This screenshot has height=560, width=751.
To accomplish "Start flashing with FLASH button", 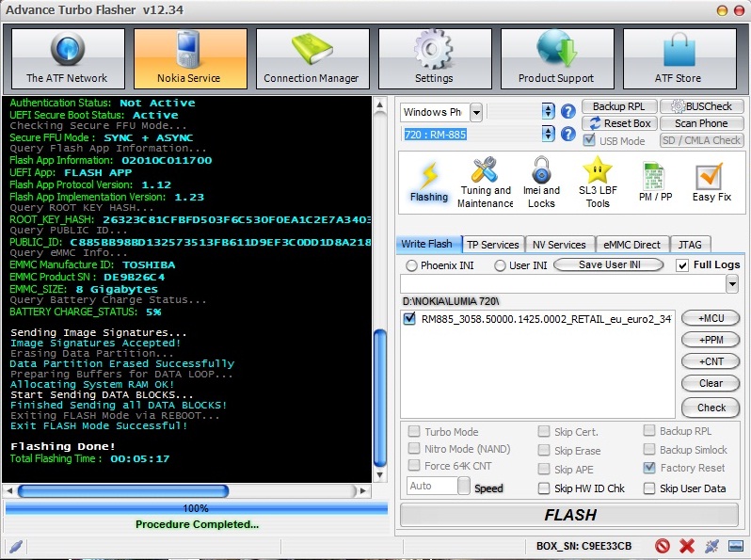I will tap(569, 515).
